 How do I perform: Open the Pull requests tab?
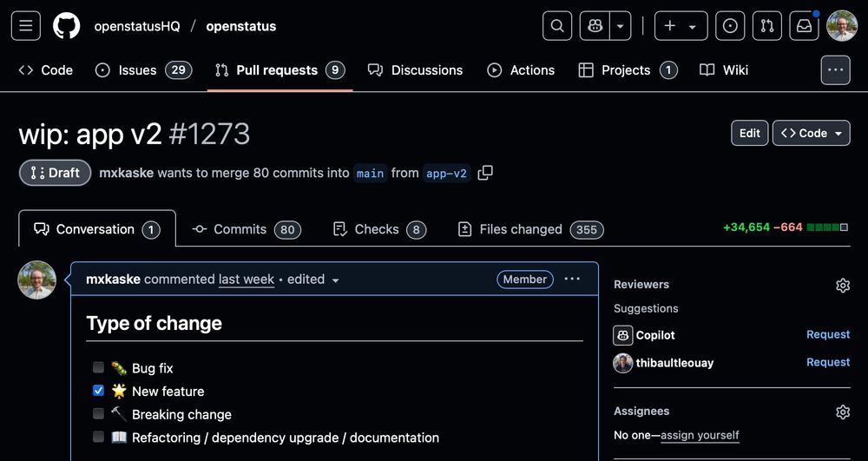[280, 70]
